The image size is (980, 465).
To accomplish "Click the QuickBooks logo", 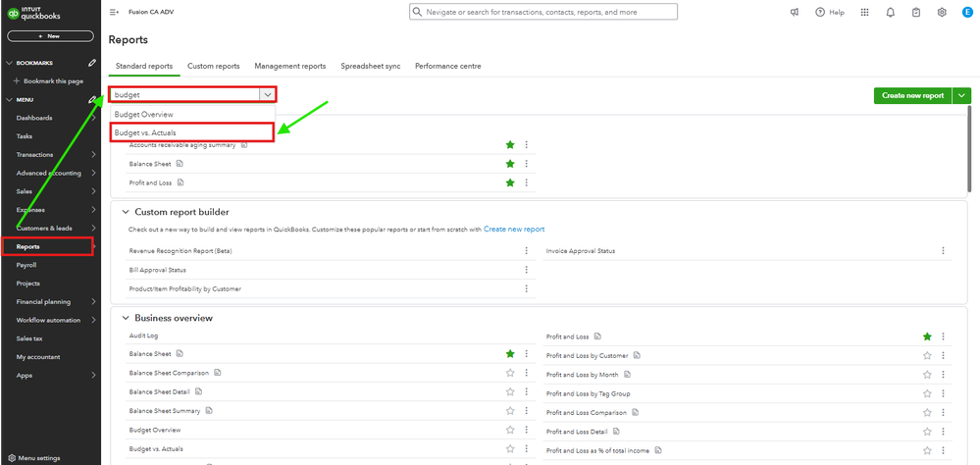I will (33, 13).
